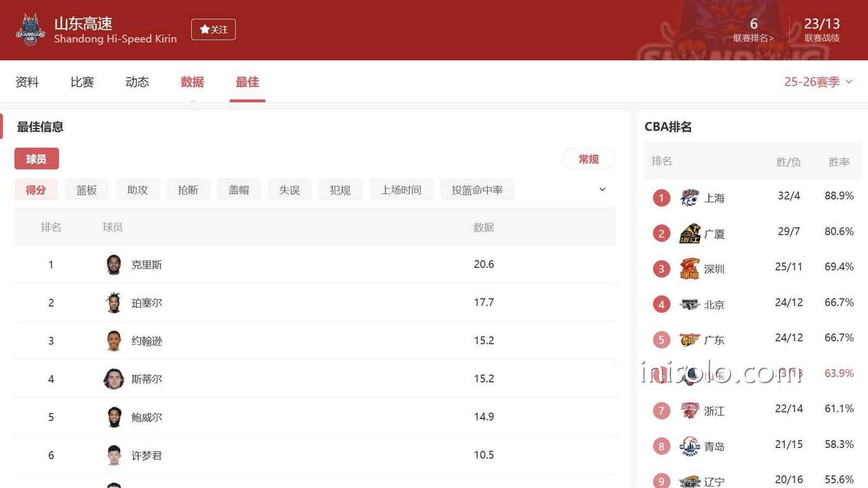Open team 青岛 in CBA rankings

point(714,447)
